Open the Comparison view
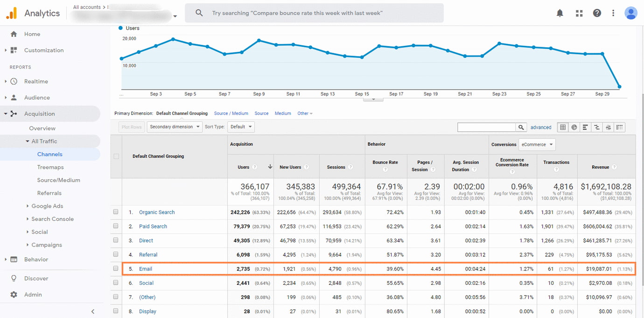Viewport: 644px width, 318px height. coord(597,127)
